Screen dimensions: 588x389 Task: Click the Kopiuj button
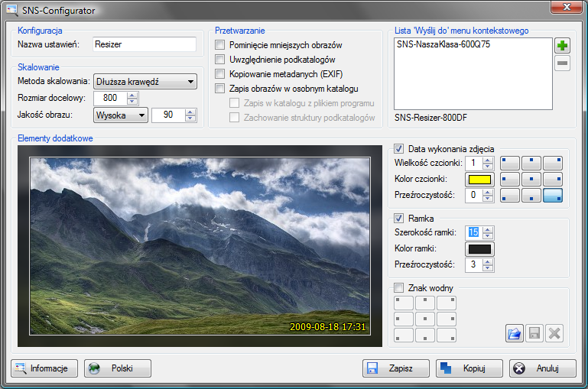pos(469,368)
